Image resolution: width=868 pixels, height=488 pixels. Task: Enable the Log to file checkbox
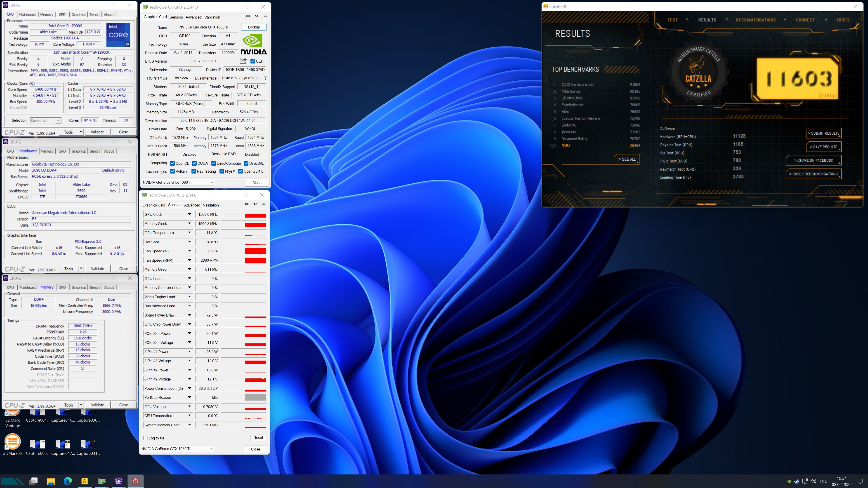click(146, 438)
